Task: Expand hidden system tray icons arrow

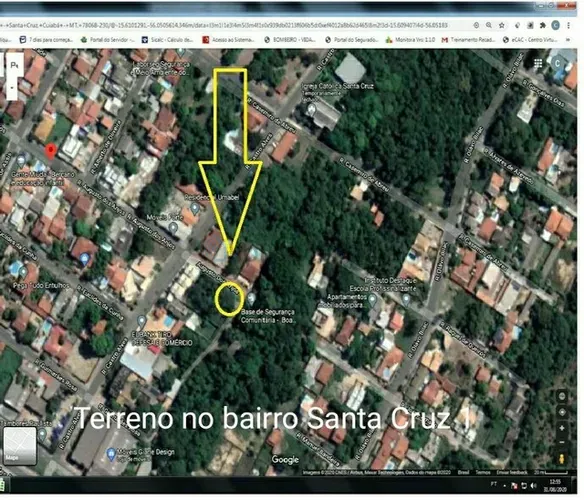Action: 504,485
